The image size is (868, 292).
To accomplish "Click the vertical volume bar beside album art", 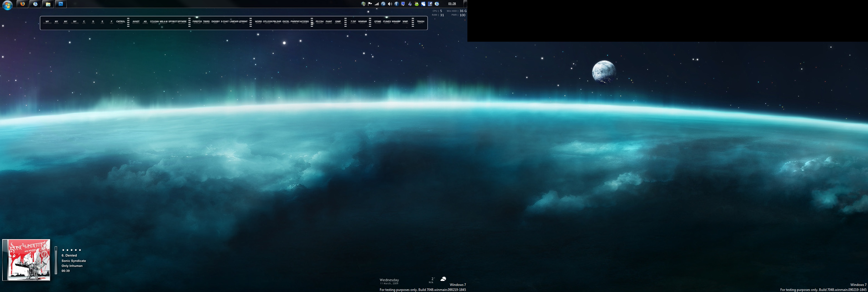I will pos(56,260).
